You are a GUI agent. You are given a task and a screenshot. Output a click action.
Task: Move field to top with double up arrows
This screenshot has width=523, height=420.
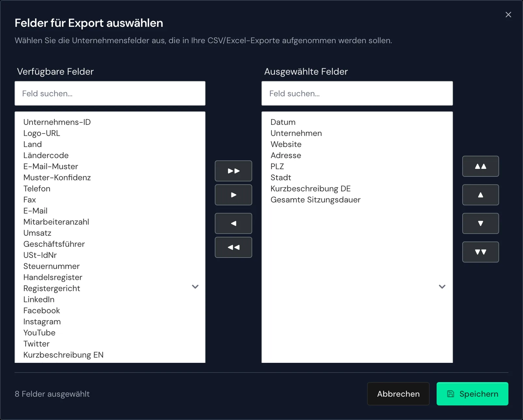pos(481,166)
